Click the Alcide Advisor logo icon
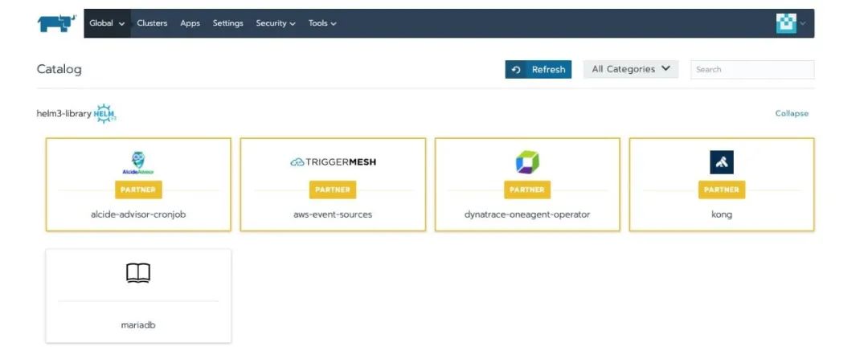Screen dimensions: 868x355 [x=138, y=162]
